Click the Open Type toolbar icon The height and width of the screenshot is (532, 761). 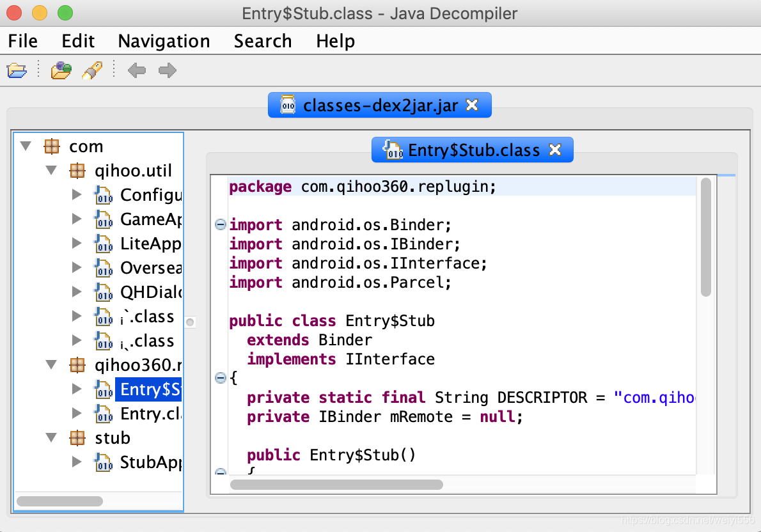click(x=61, y=70)
